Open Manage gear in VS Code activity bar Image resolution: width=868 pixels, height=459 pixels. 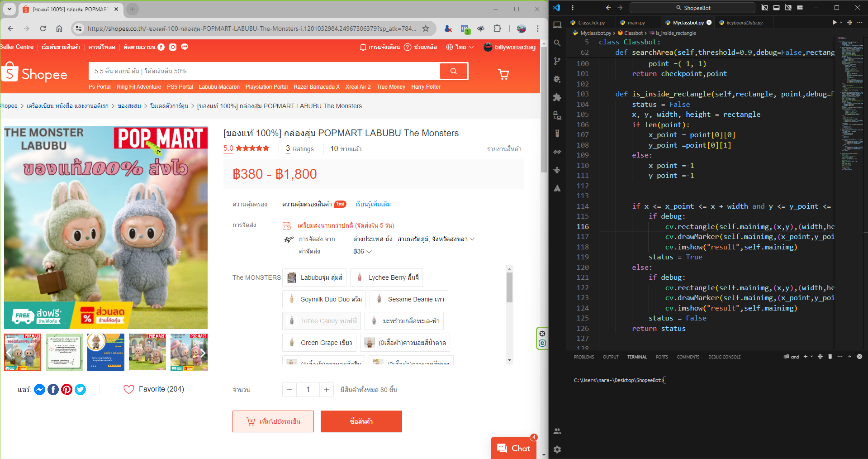click(557, 449)
